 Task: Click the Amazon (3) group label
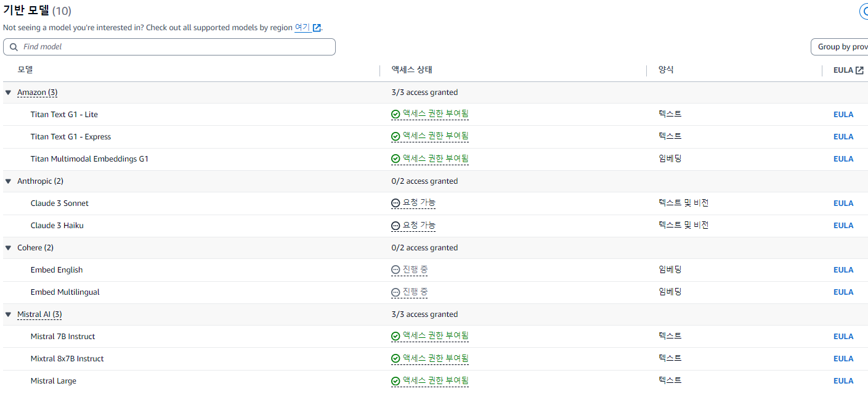point(38,92)
